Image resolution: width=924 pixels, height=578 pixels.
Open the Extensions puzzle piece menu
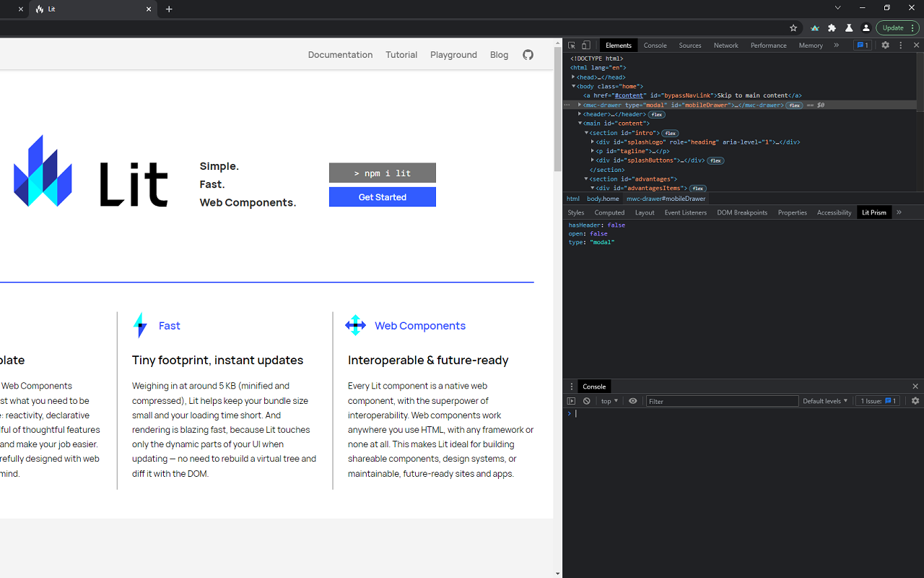[832, 28]
